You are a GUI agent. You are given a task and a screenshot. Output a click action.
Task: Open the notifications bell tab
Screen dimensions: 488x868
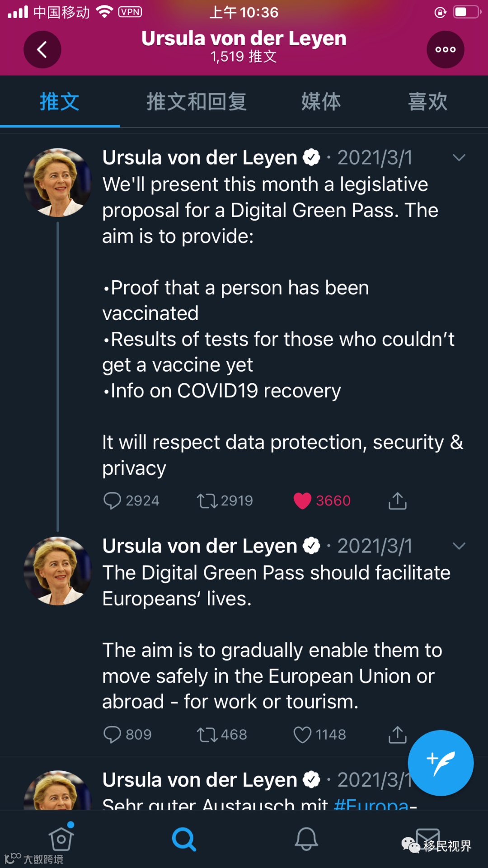pos(306,839)
